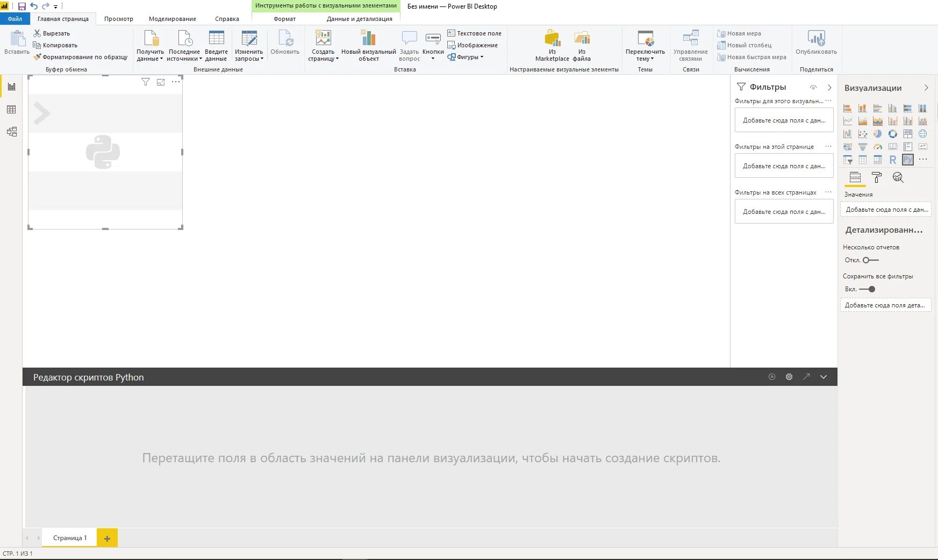Viewport: 938px width, 560px height.
Task: Open the Справка ribbon tab
Action: 227,19
